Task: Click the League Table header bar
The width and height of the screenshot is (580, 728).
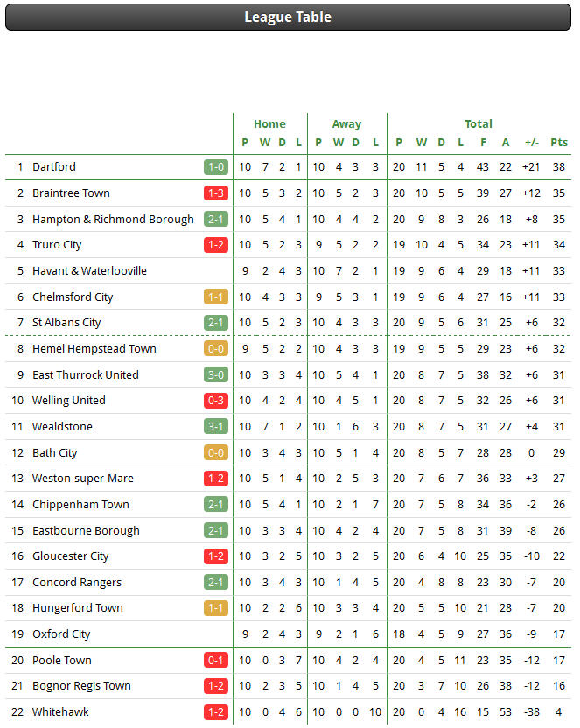Action: coord(288,17)
